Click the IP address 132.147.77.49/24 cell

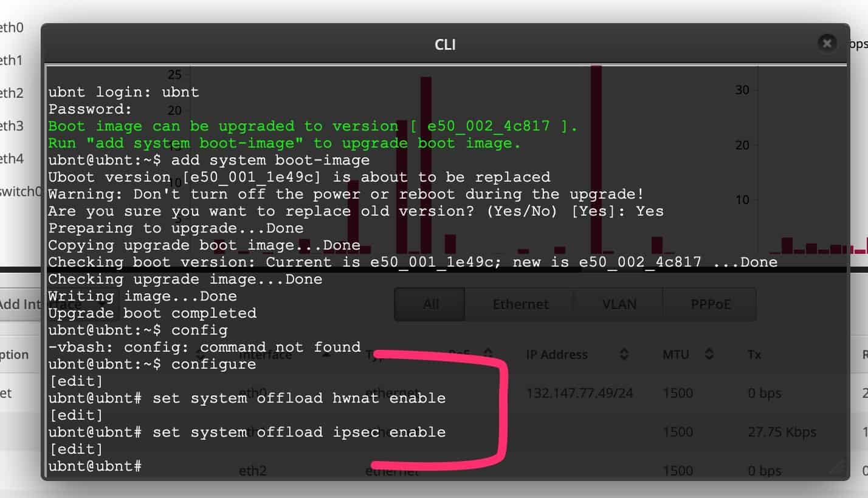click(580, 394)
